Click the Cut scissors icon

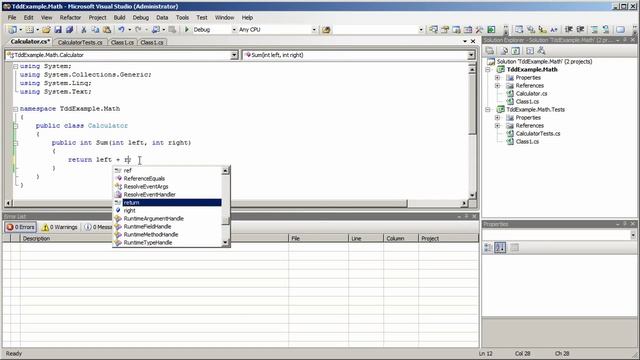pos(84,29)
